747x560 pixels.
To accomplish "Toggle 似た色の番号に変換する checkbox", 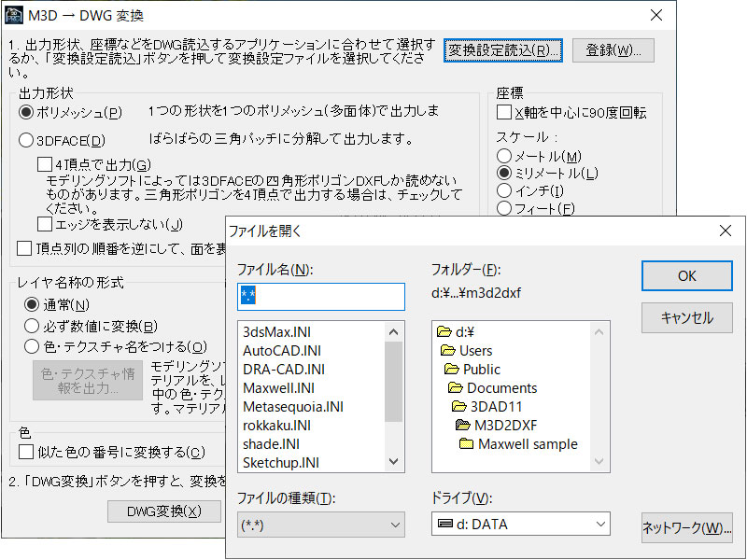I will [x=26, y=453].
